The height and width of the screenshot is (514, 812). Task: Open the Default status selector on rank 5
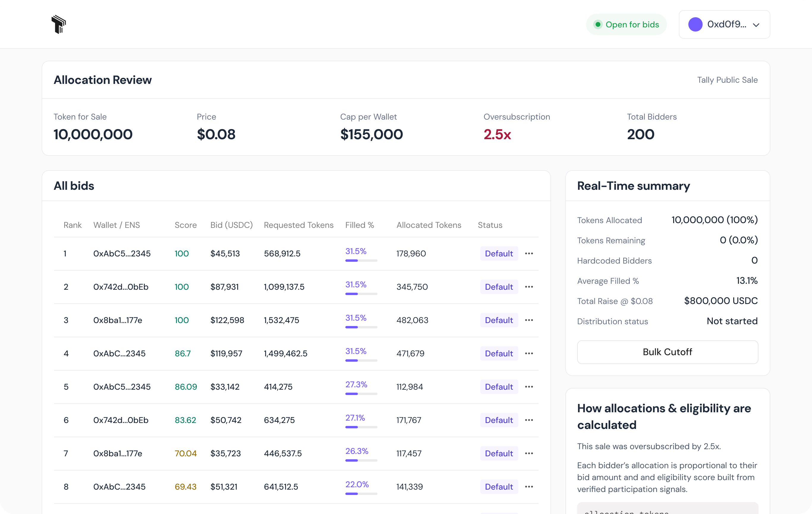499,387
